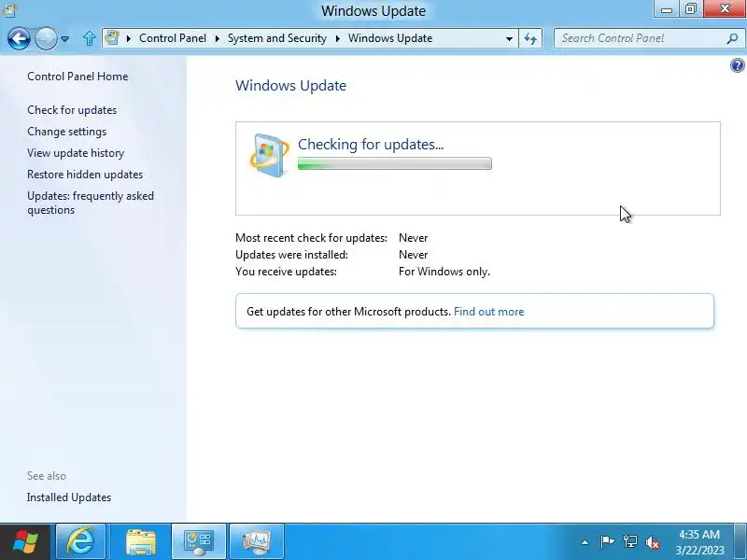Expand the arrow after Control Panel breadcrumb
The image size is (747, 560).
tap(218, 38)
